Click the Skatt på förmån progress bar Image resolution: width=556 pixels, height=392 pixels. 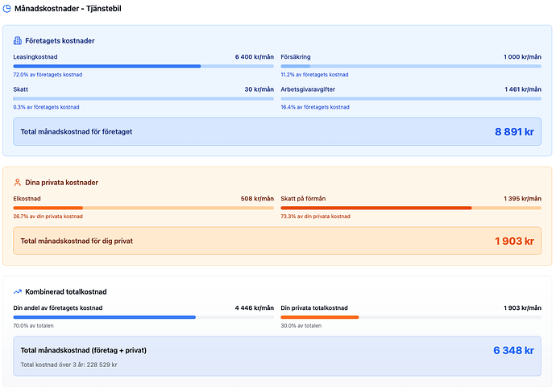(x=411, y=208)
